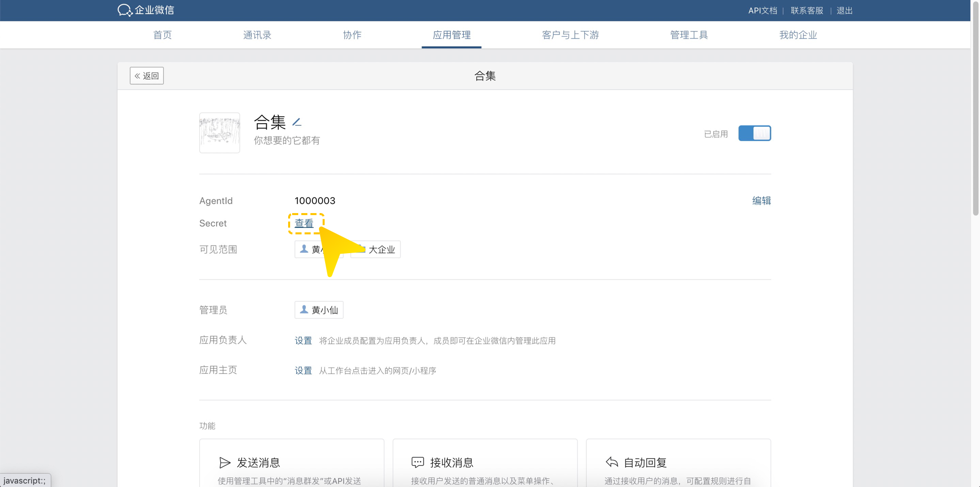Screen dimensions: 980x487
Task: Click the pencil icon beside 合集 title
Action: 297,122
